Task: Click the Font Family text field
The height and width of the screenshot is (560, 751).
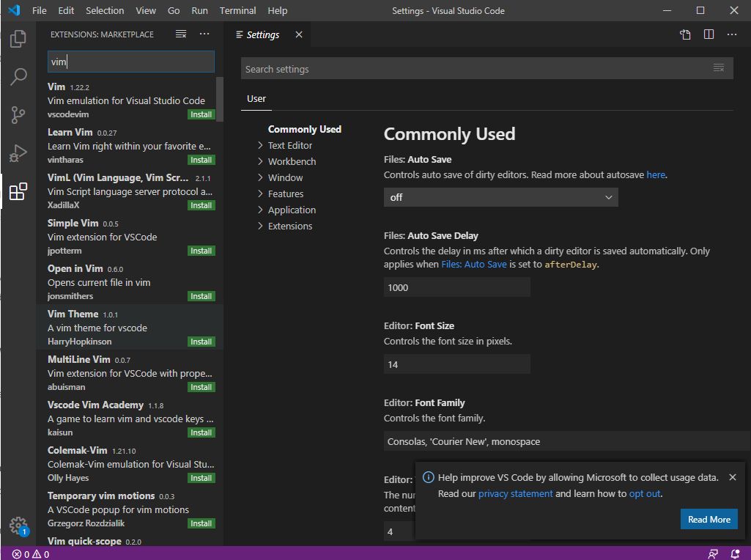Action: click(x=566, y=441)
